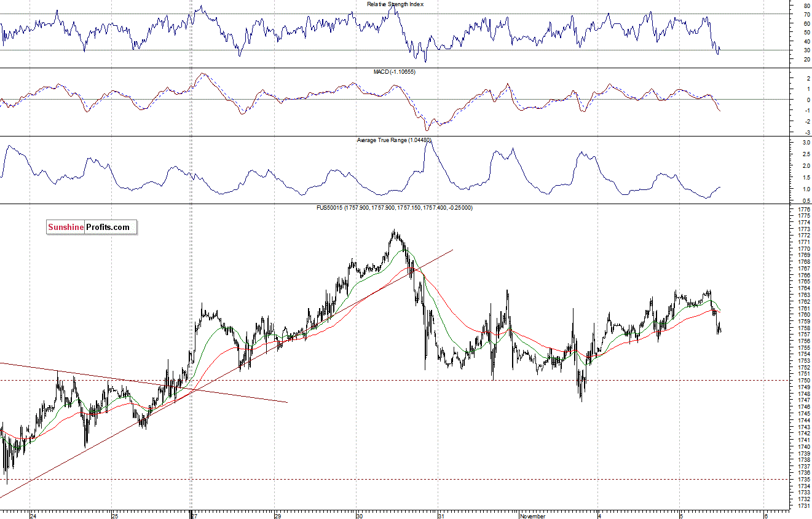The height and width of the screenshot is (519, 812).
Task: Click the 1750 price axis label
Action: 803,380
